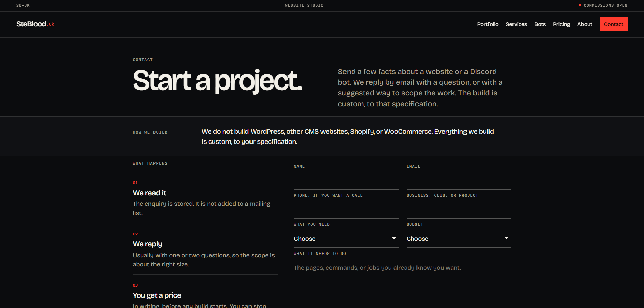Open the About page
Screen dimensions: 644x308
click(x=585, y=24)
